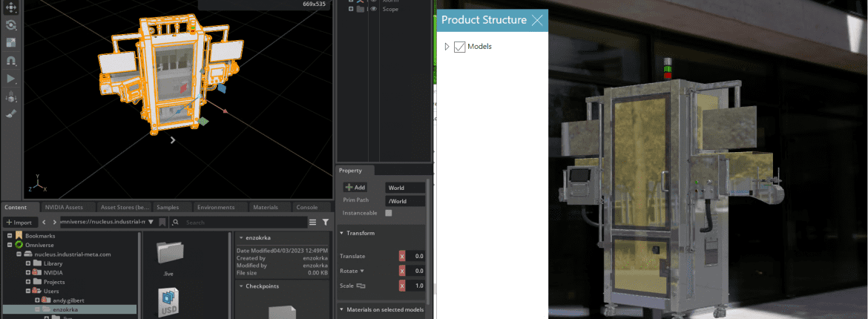Click the Scale X value field

tap(416, 286)
